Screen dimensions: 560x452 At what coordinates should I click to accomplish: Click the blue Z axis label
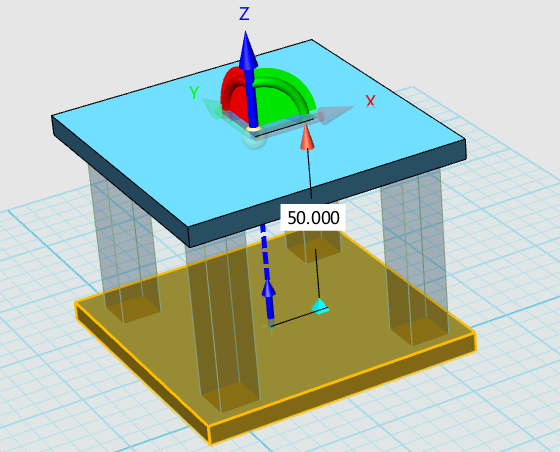(x=244, y=14)
